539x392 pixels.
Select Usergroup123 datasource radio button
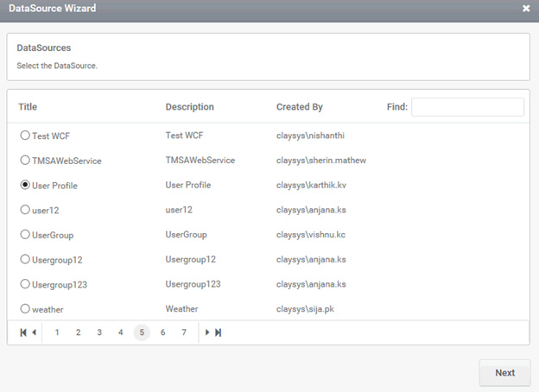25,284
